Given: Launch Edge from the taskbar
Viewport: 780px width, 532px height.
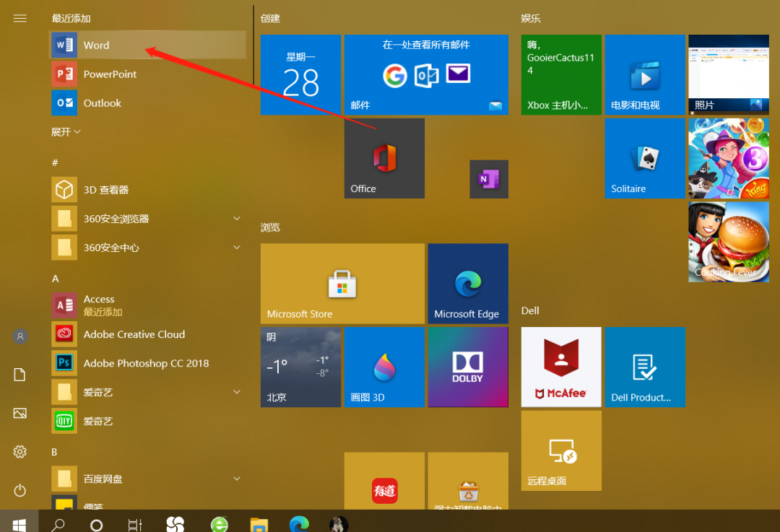Looking at the screenshot, I should coord(299,523).
